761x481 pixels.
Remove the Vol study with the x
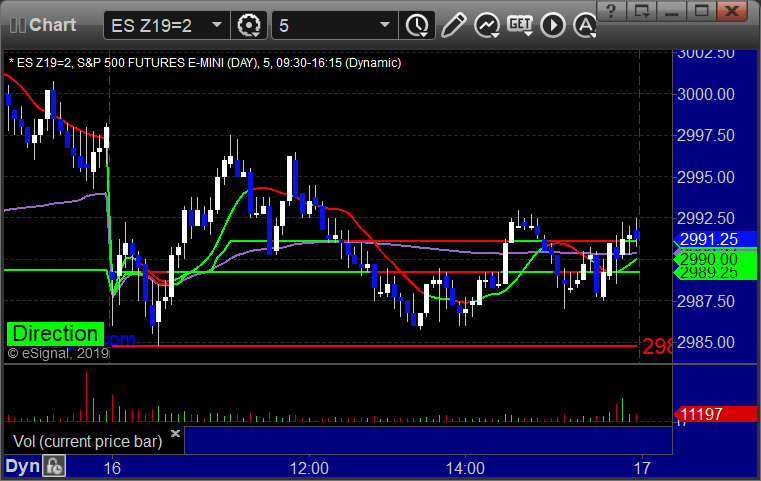(x=176, y=433)
